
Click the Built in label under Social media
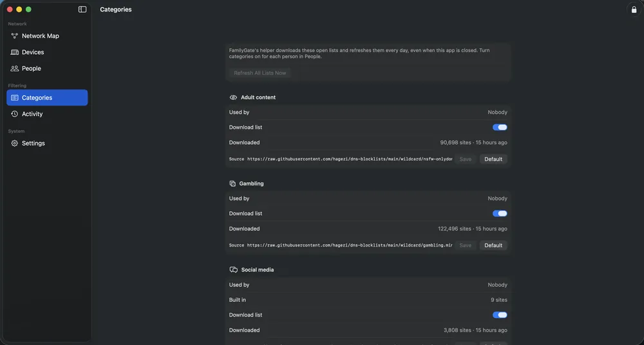coord(238,300)
